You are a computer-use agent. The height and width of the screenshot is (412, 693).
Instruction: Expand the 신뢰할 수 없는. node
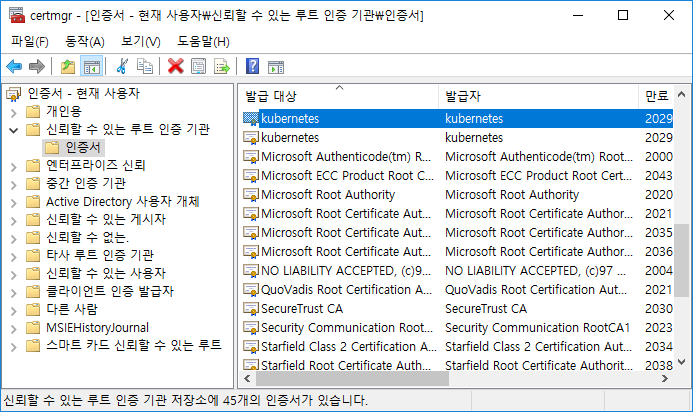14,239
